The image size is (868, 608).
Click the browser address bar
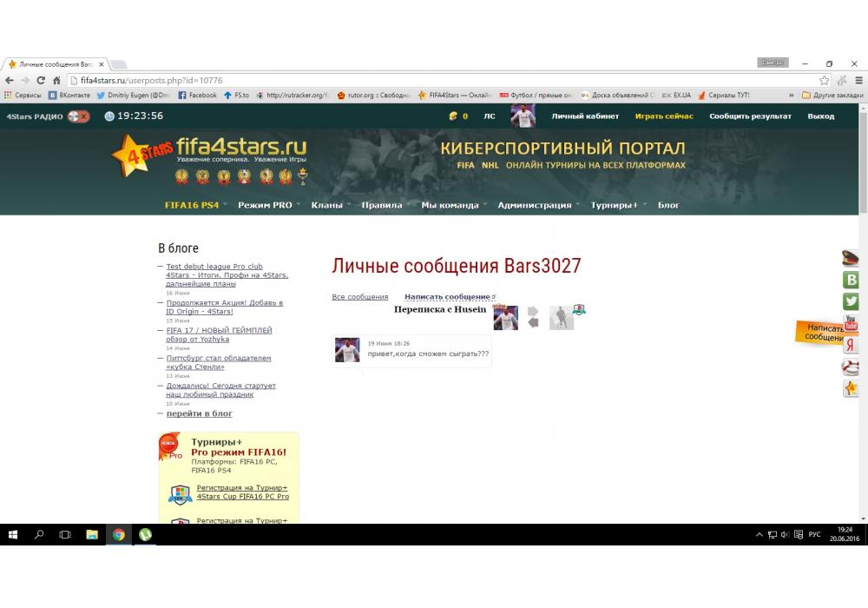click(443, 80)
